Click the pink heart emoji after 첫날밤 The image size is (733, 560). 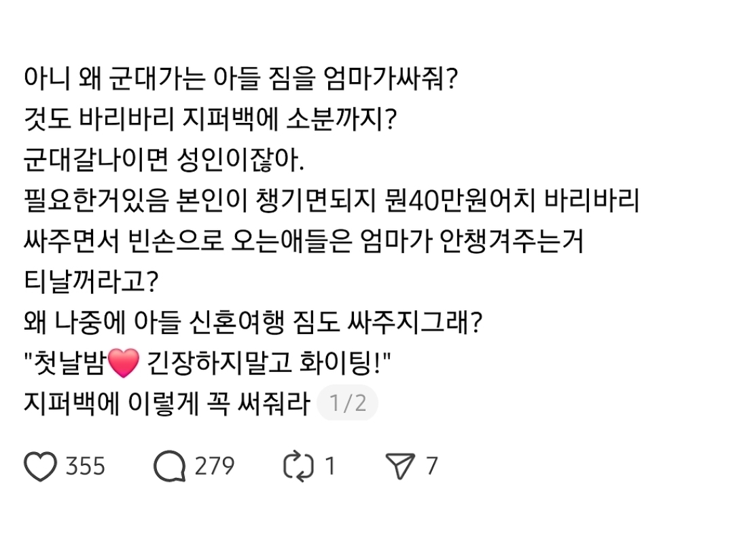pyautogui.click(x=124, y=363)
